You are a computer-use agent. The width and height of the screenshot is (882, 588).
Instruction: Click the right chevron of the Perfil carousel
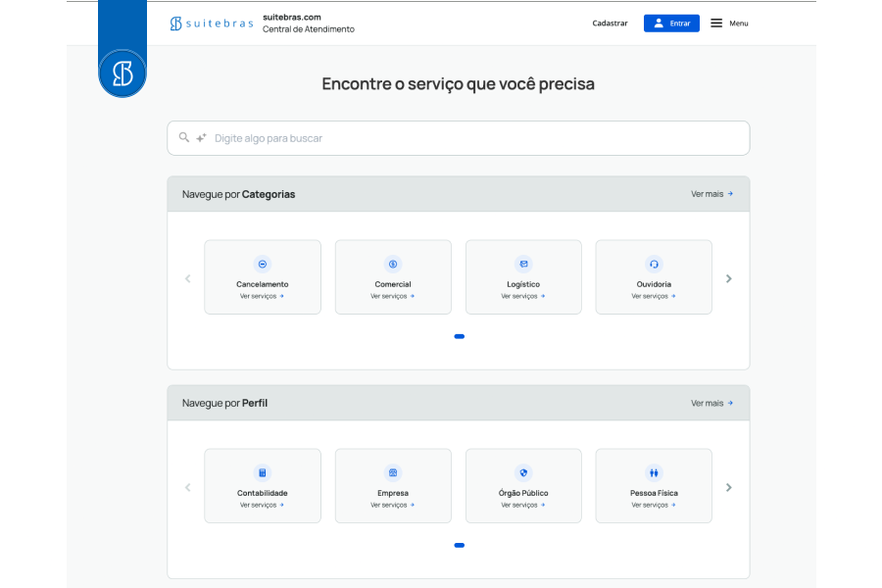pos(728,487)
